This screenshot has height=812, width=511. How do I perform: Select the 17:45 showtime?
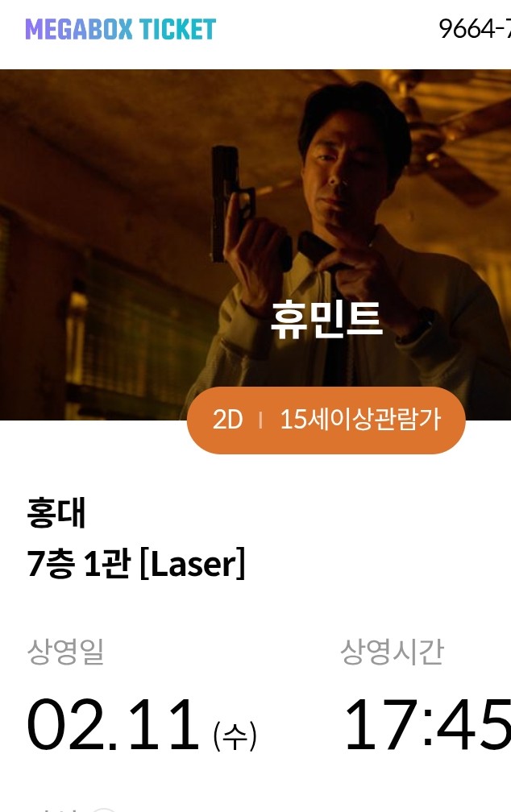(427, 724)
